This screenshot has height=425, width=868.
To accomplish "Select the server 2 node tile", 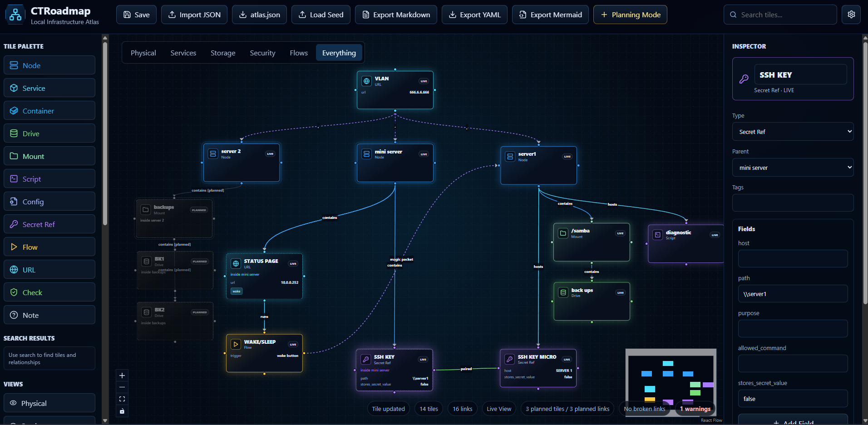I will (242, 163).
